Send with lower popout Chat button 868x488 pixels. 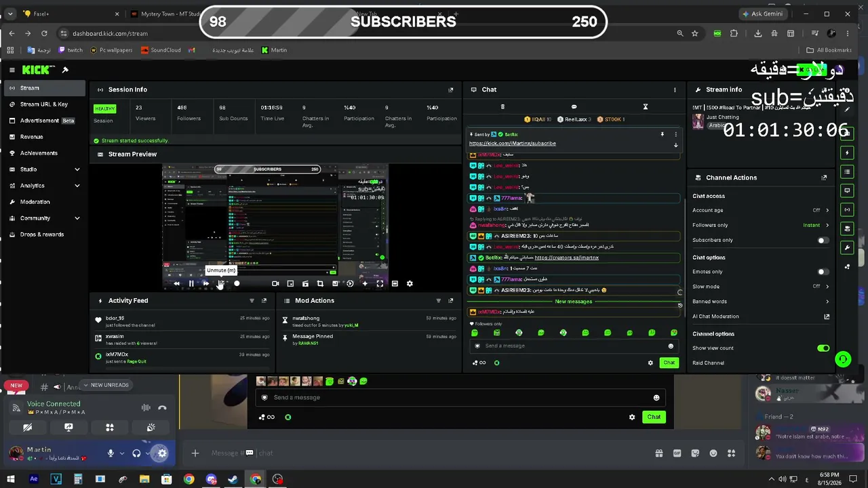click(x=654, y=418)
